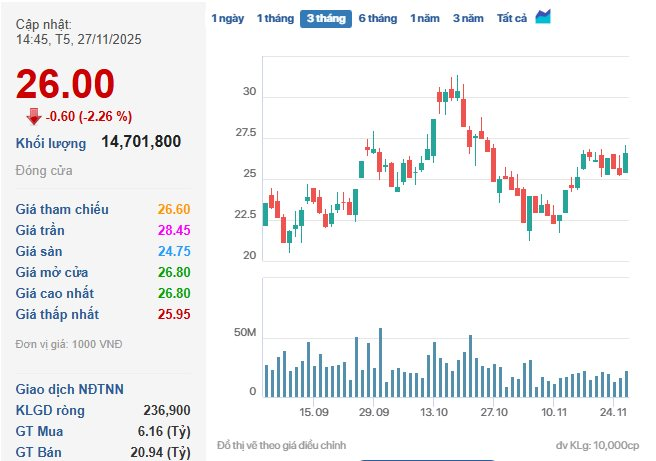This screenshot has height=461, width=656.
Task: Choose the 3 năm time range
Action: pyautogui.click(x=468, y=18)
